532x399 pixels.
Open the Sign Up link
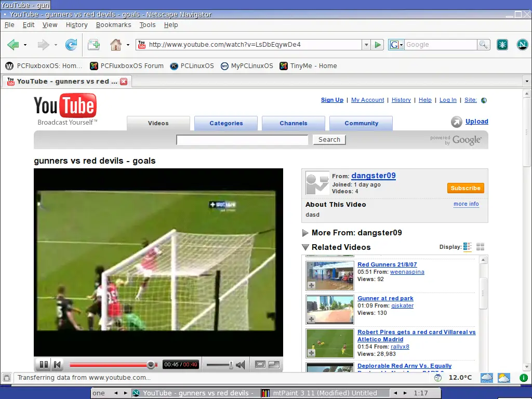(332, 100)
